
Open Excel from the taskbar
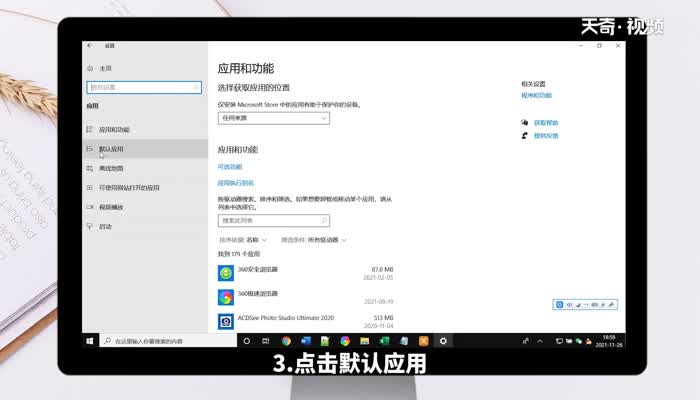pyautogui.click(x=384, y=341)
